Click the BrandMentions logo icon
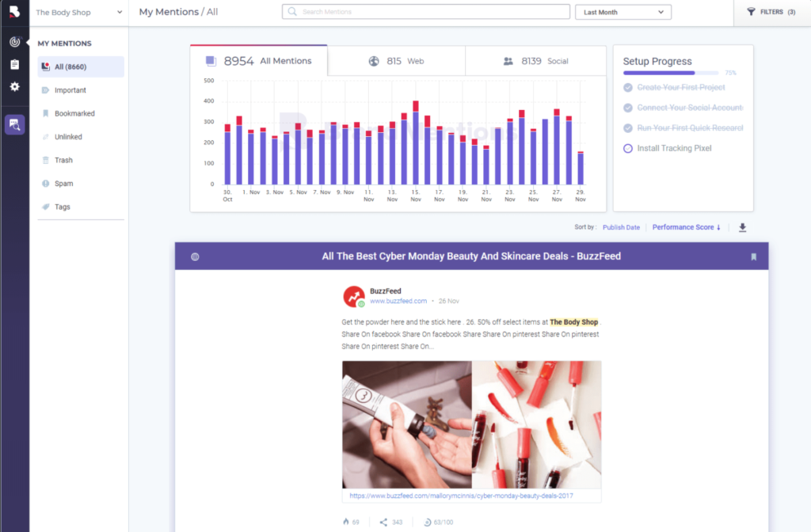The width and height of the screenshot is (811, 532). point(14,11)
